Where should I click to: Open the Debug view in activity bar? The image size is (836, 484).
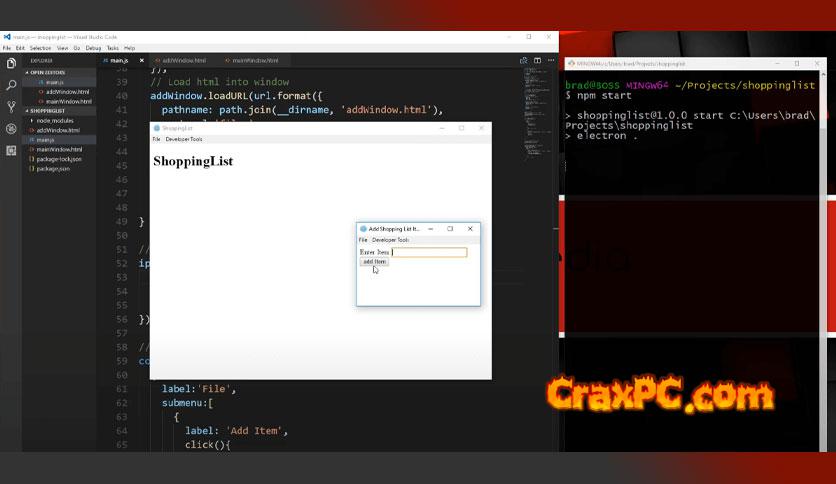click(x=11, y=128)
